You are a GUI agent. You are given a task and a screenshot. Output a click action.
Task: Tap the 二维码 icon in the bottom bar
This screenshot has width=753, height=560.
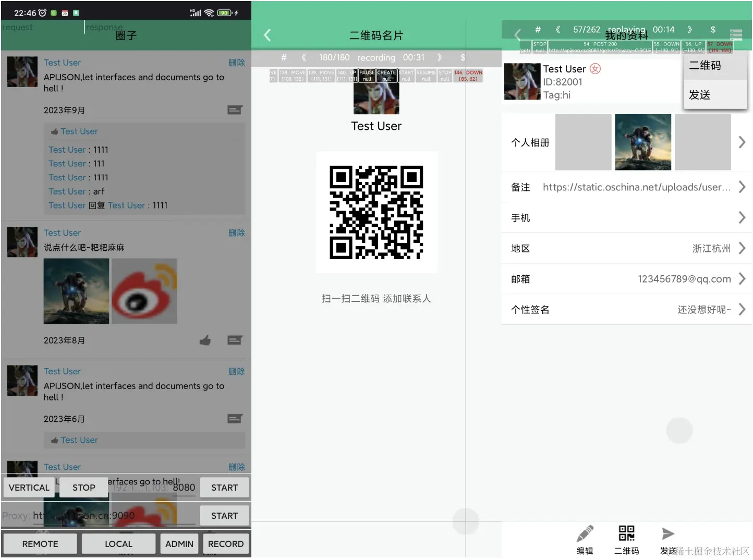coord(626,533)
